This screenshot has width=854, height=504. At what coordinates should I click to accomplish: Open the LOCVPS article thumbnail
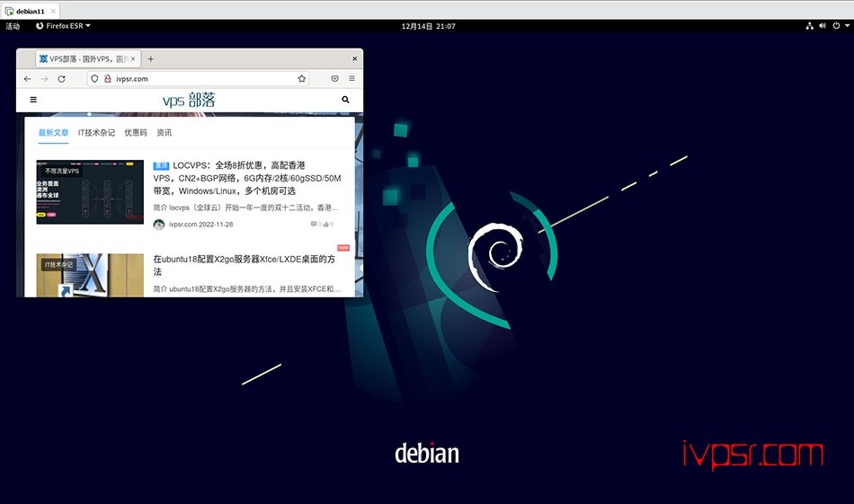90,192
